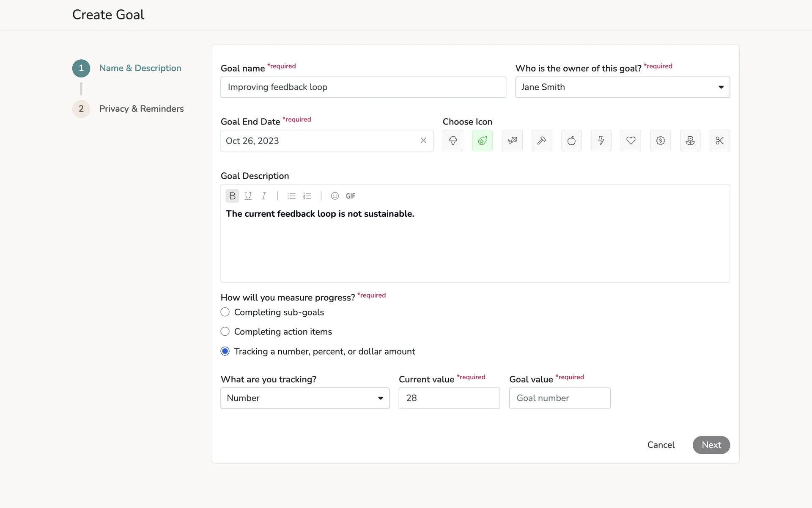Choose the apple goal icon

pos(571,141)
